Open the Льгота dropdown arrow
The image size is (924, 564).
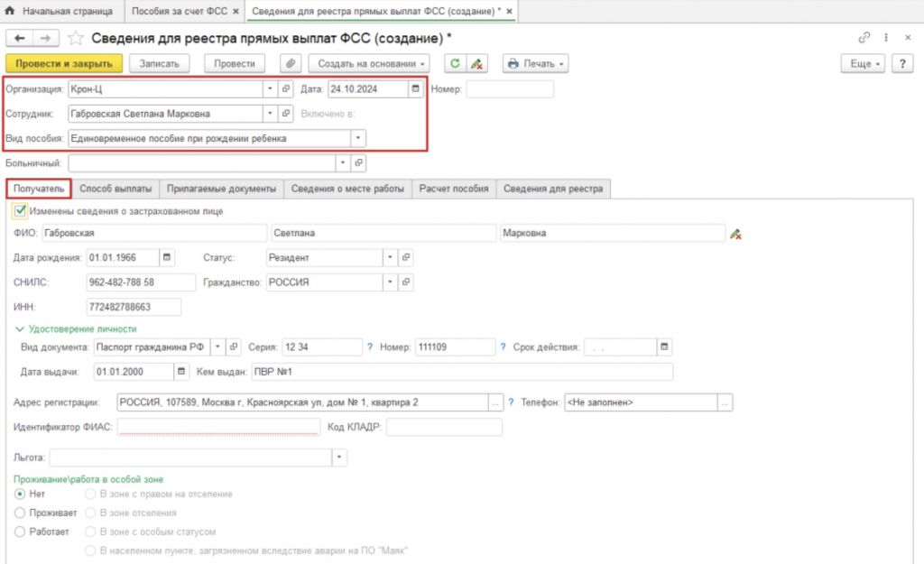pyautogui.click(x=339, y=458)
